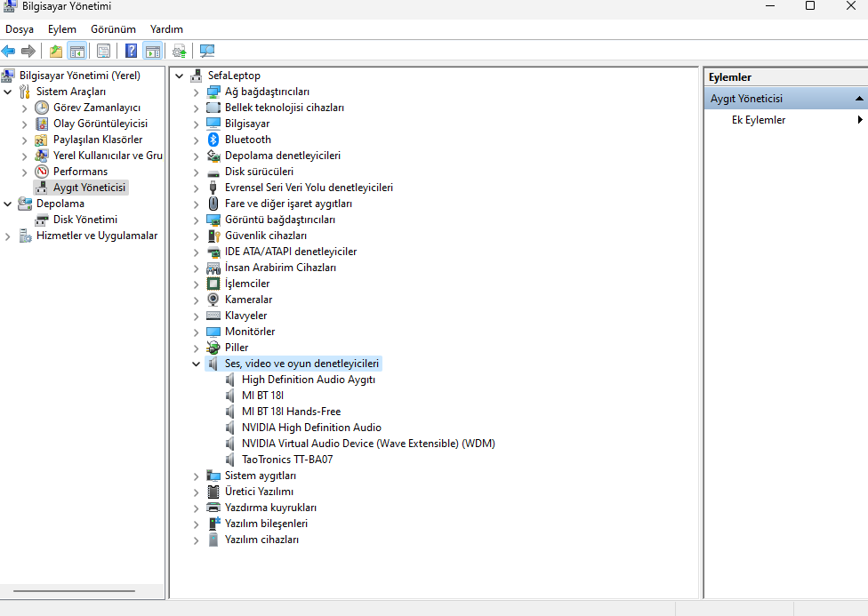Click the Piller battery icon
The image size is (868, 616).
coord(213,348)
